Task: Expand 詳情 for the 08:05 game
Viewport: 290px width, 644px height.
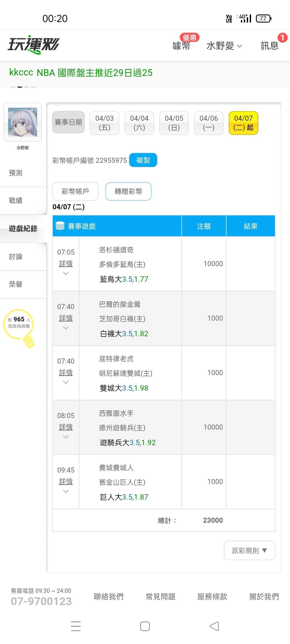Action: click(66, 427)
